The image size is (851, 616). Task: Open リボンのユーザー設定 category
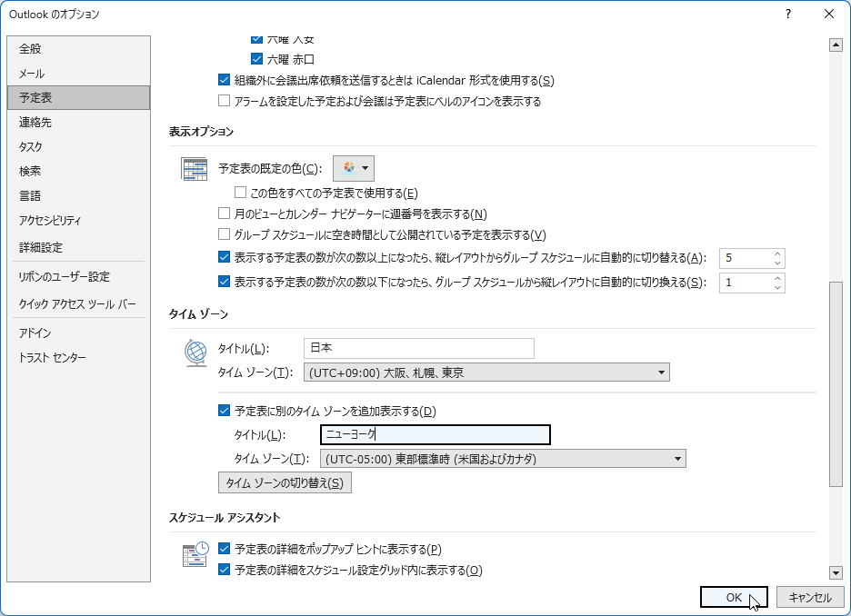tap(79, 276)
